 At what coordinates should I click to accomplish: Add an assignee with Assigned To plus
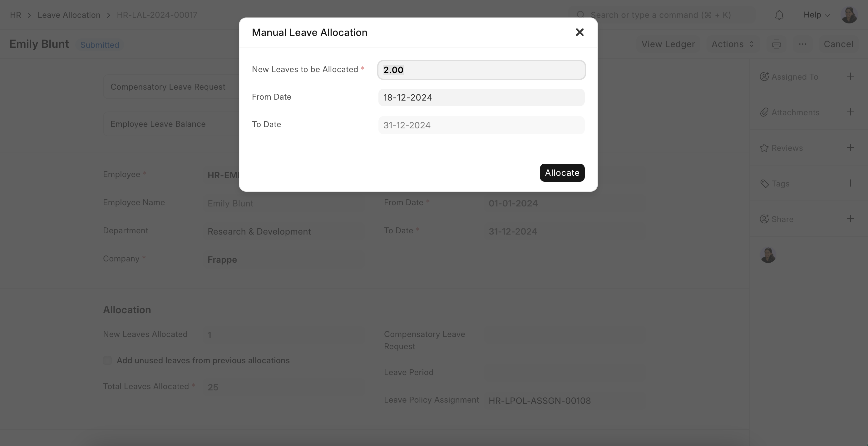(x=850, y=77)
